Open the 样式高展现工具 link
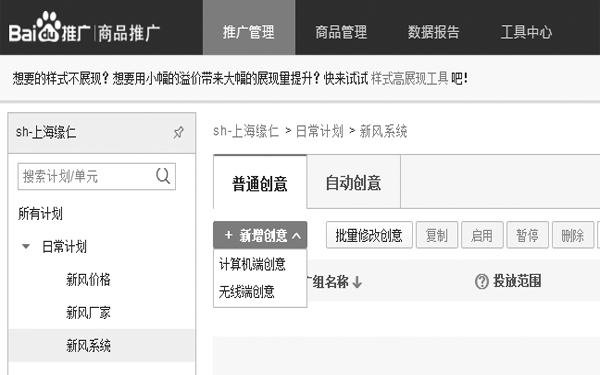 [409, 79]
